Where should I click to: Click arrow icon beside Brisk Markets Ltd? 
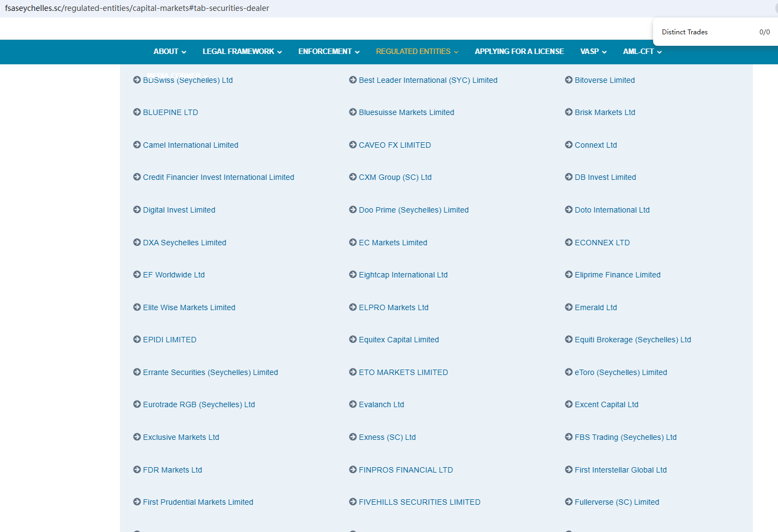coord(569,112)
